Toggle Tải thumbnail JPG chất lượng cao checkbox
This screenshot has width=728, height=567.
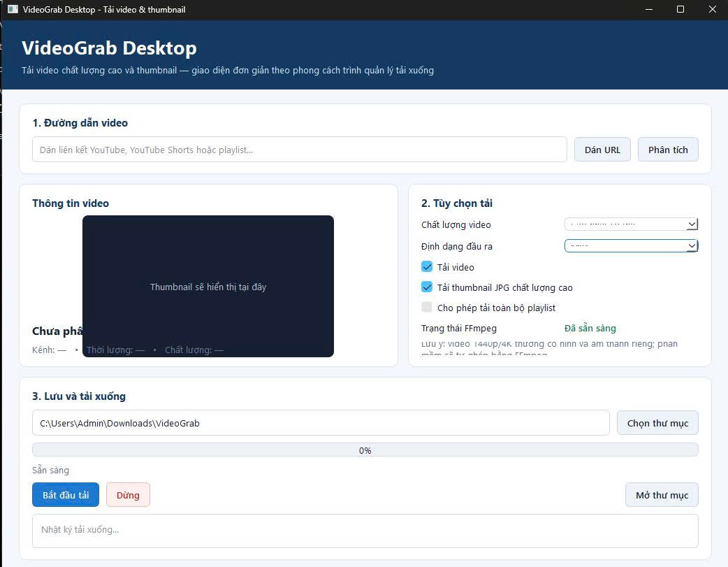[427, 287]
